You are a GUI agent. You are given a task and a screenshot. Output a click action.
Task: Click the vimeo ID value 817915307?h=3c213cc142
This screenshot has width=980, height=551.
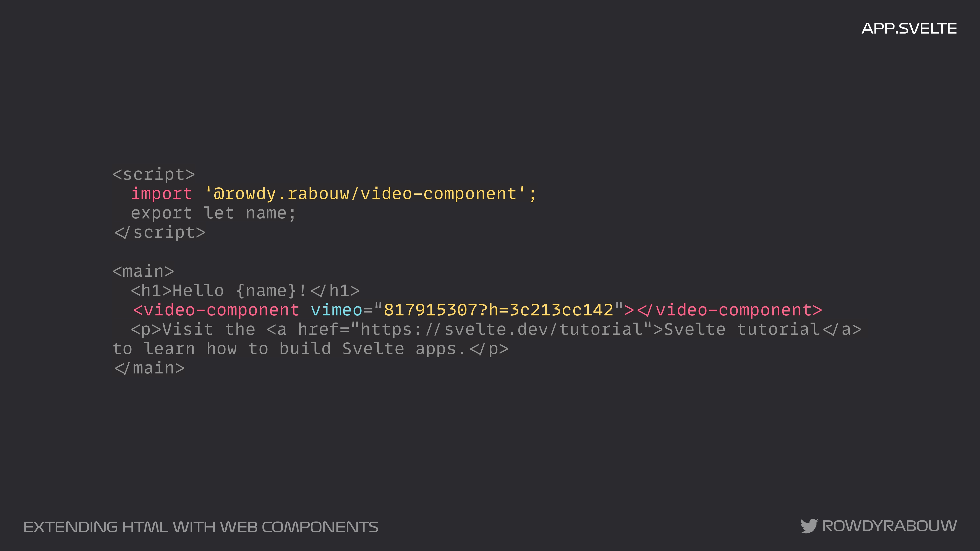(x=498, y=310)
